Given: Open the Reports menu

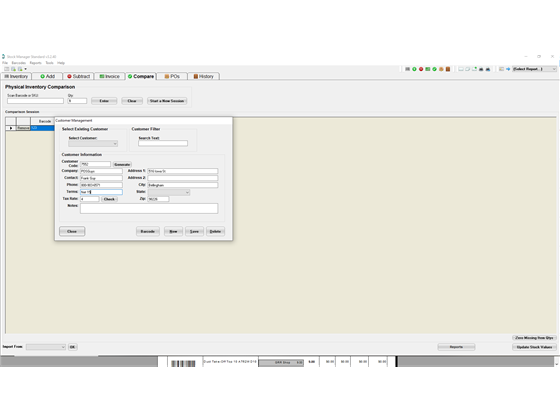Looking at the screenshot, I should pyautogui.click(x=35, y=63).
